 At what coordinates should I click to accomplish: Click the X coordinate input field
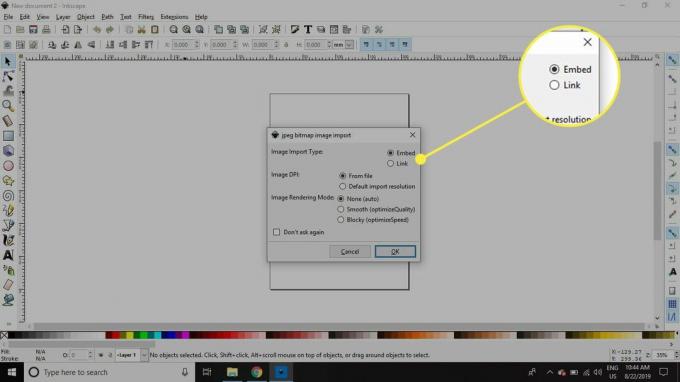click(183, 45)
